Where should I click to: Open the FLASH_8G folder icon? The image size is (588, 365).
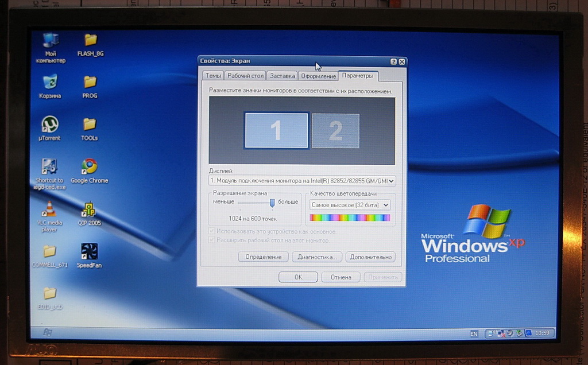pos(90,40)
